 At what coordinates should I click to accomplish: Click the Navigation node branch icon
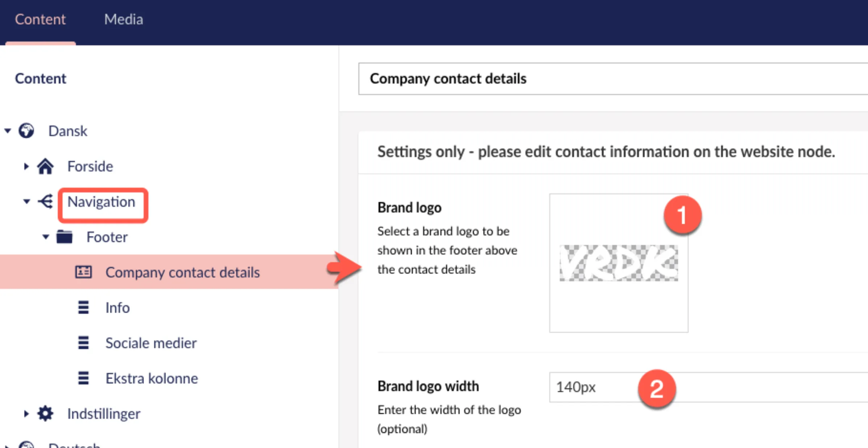point(46,202)
